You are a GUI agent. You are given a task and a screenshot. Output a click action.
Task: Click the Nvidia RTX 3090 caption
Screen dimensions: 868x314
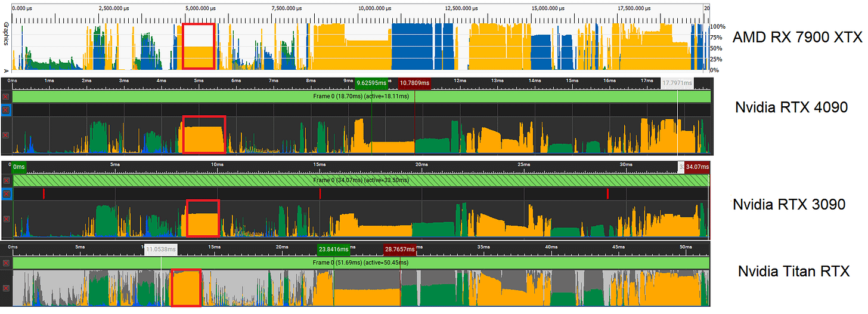pyautogui.click(x=789, y=204)
